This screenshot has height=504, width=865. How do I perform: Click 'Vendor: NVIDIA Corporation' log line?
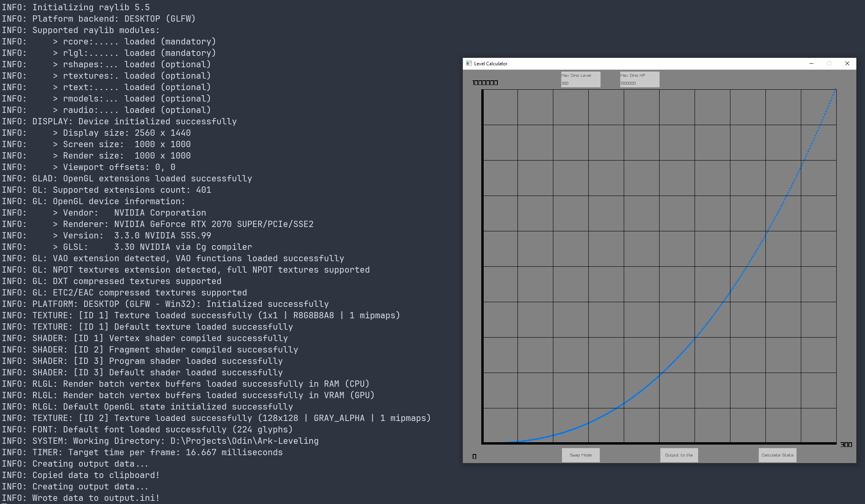pos(104,213)
